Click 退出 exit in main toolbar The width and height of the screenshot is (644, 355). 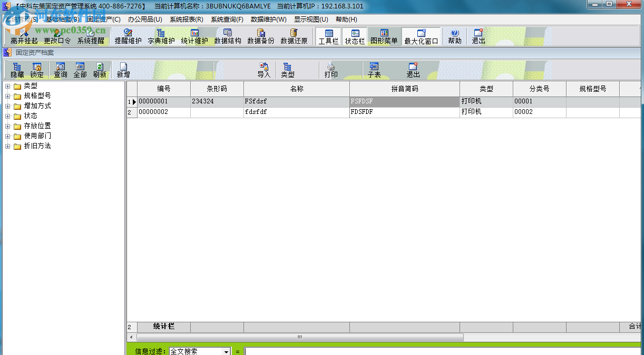(479, 36)
